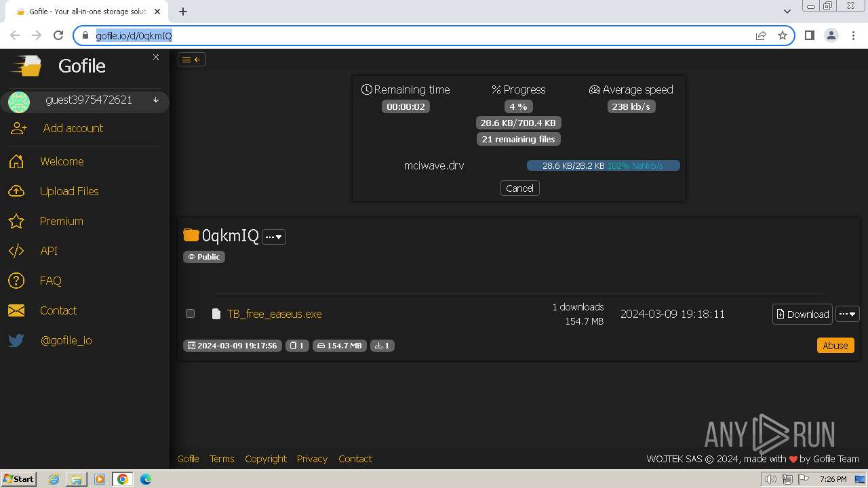Click the Upload Files cloud icon
Viewport: 868px width, 488px height.
click(x=16, y=191)
